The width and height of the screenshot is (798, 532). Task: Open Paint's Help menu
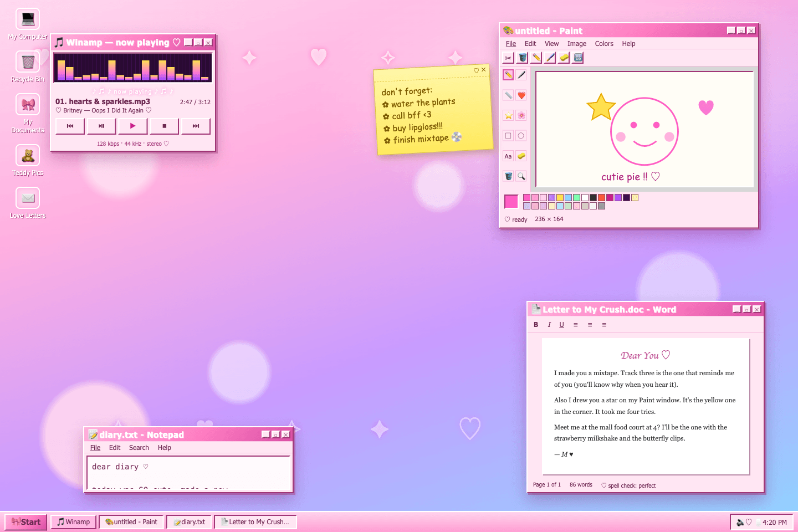pos(628,44)
